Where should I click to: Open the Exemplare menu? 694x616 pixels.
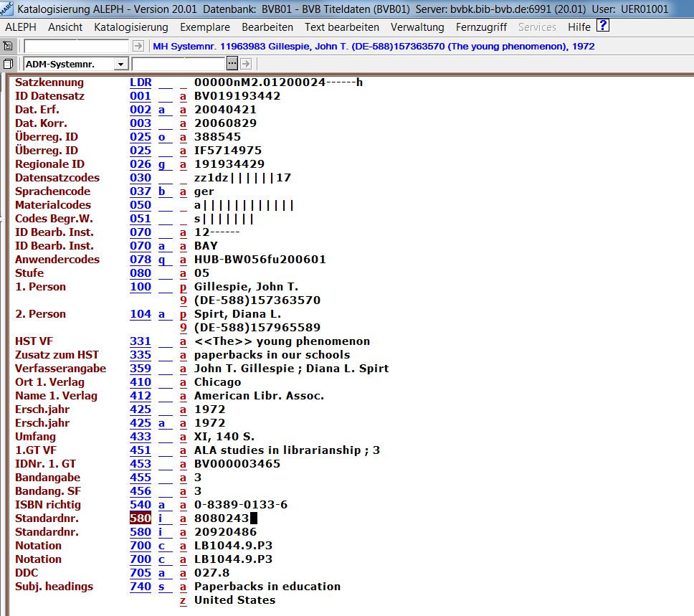click(205, 27)
